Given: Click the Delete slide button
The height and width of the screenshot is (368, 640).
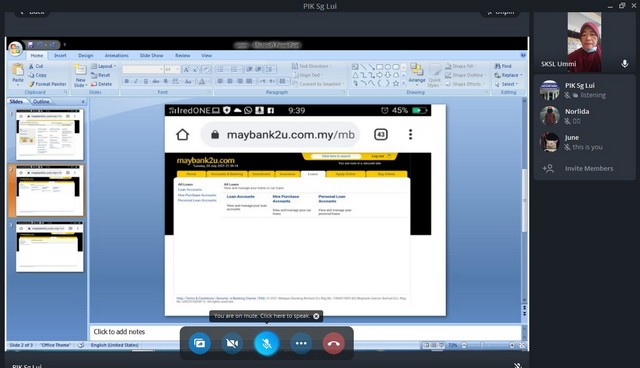Looking at the screenshot, I should tap(101, 84).
